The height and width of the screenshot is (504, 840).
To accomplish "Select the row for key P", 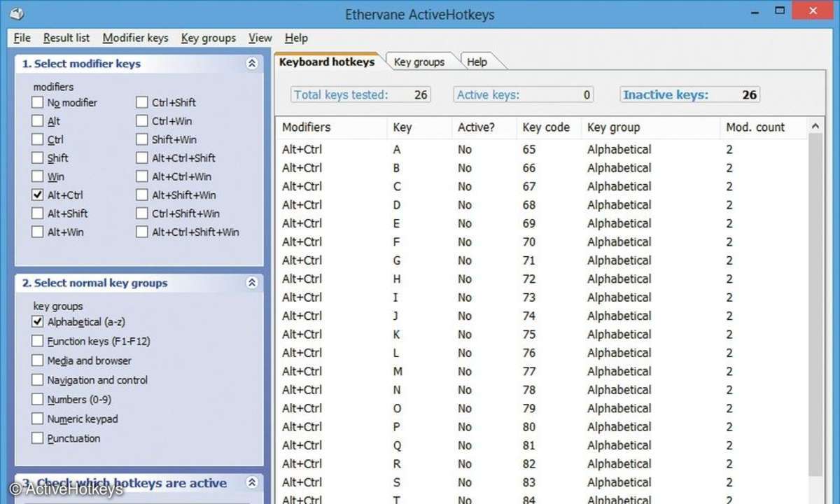I will pyautogui.click(x=542, y=427).
